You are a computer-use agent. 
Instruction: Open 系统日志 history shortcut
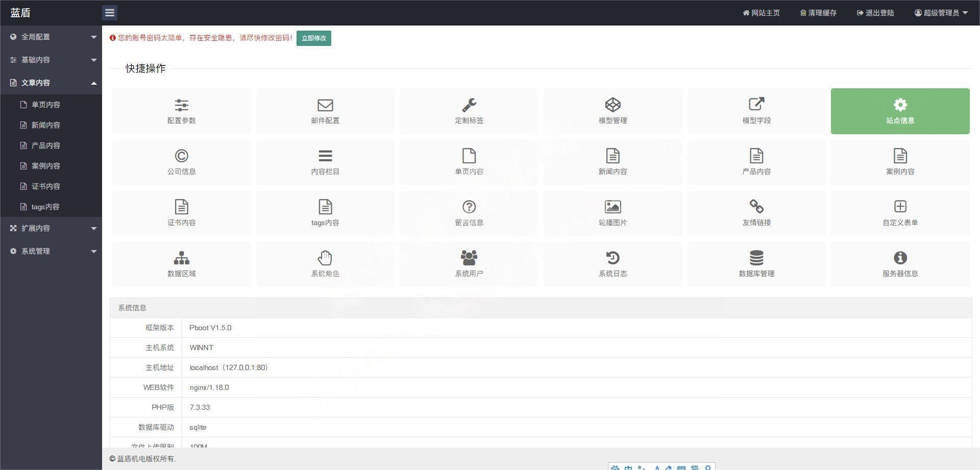click(612, 264)
